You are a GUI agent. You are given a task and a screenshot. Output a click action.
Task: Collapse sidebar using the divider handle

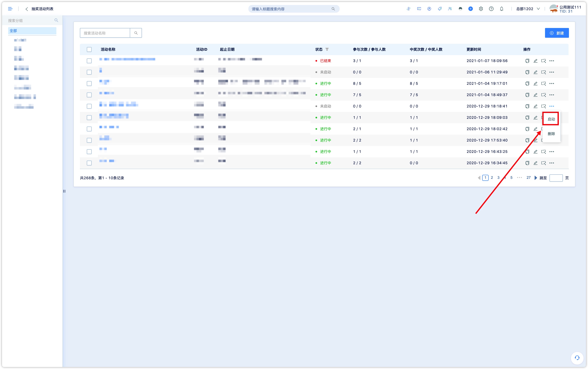pyautogui.click(x=64, y=191)
